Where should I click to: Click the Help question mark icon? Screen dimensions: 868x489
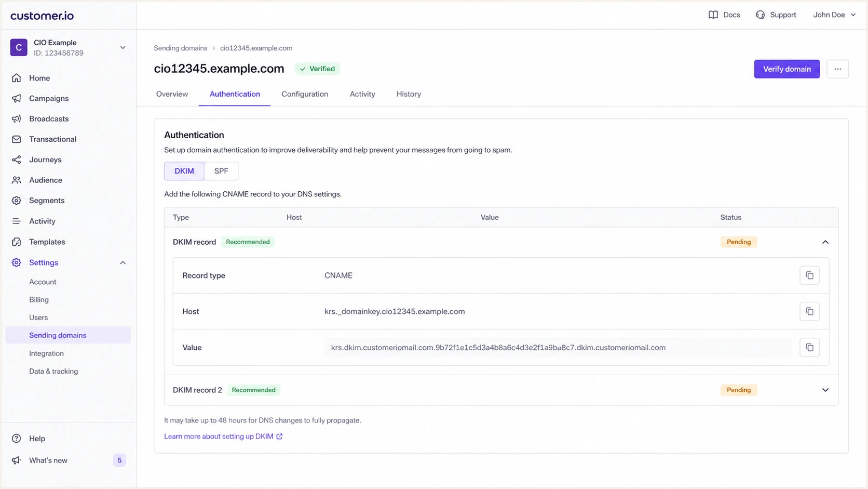(x=17, y=439)
